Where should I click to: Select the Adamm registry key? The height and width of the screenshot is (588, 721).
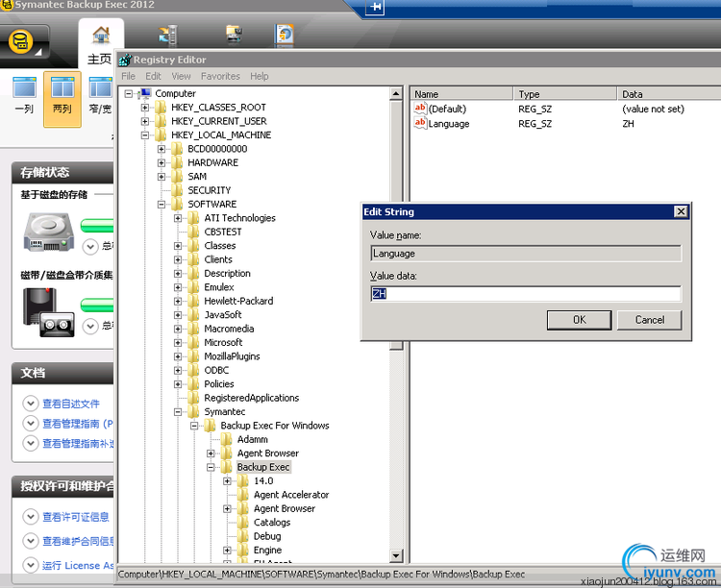[253, 439]
